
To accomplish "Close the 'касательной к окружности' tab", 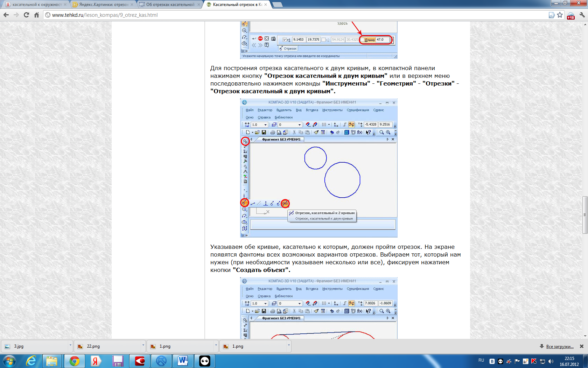I will (x=65, y=5).
